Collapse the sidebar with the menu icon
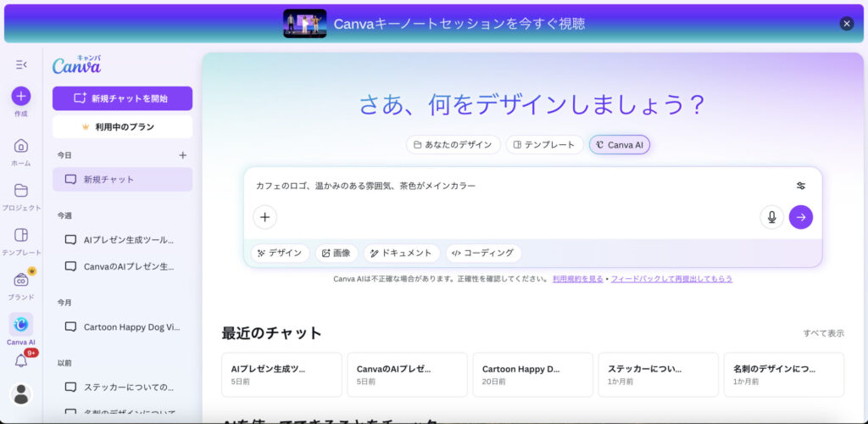 pos(21,64)
